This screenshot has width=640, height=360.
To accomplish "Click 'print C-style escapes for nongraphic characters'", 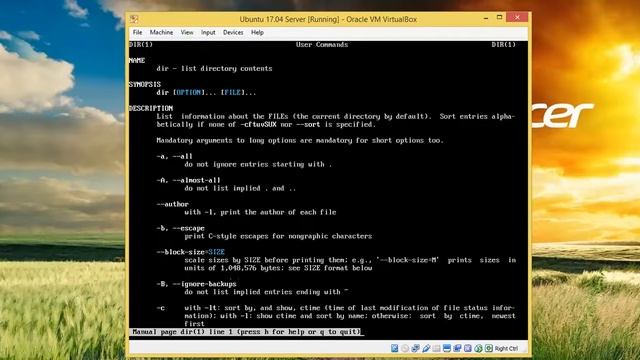I will [x=278, y=236].
